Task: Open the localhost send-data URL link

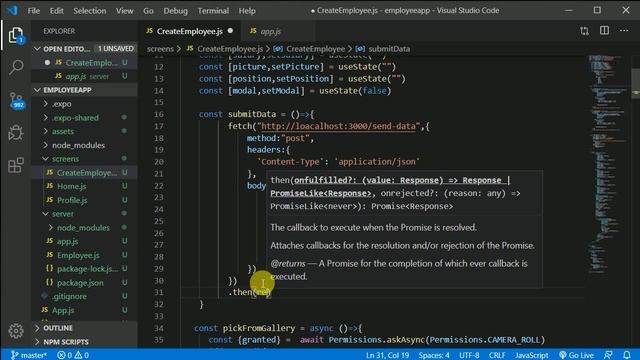Action: point(338,127)
